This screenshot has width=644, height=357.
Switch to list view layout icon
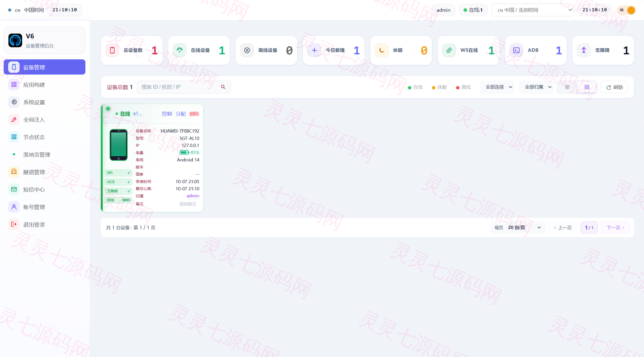tap(567, 87)
